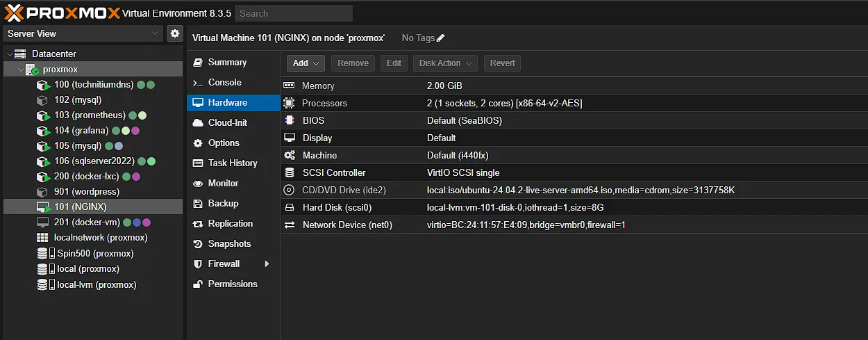The height and width of the screenshot is (340, 868).
Task: Click the Revert button
Action: tap(502, 63)
